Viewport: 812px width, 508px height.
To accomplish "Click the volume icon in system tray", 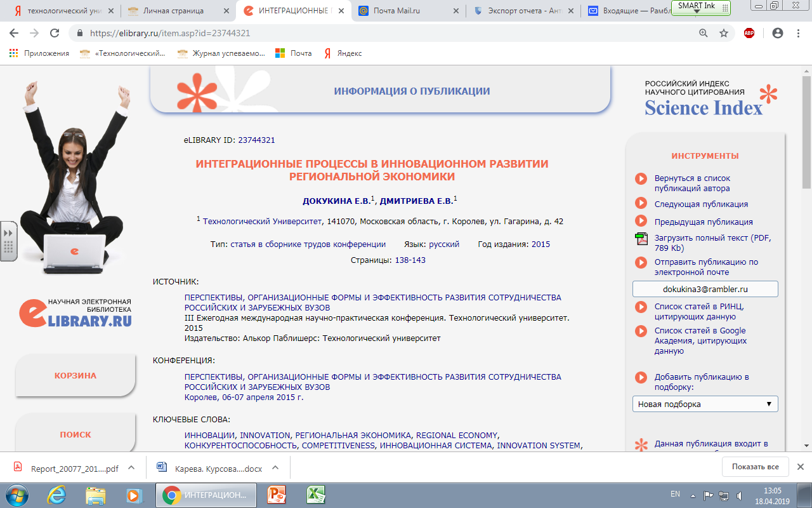I will click(x=740, y=495).
